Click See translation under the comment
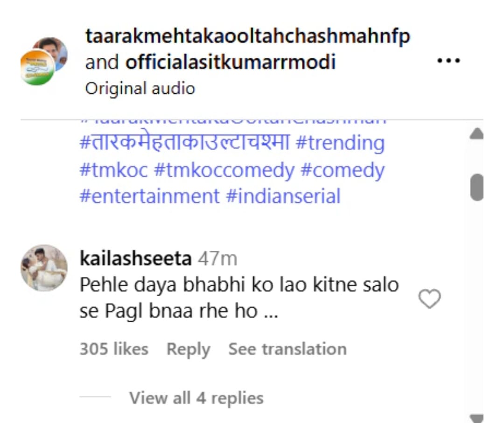Screen dimensions: 504x423 tap(287, 349)
